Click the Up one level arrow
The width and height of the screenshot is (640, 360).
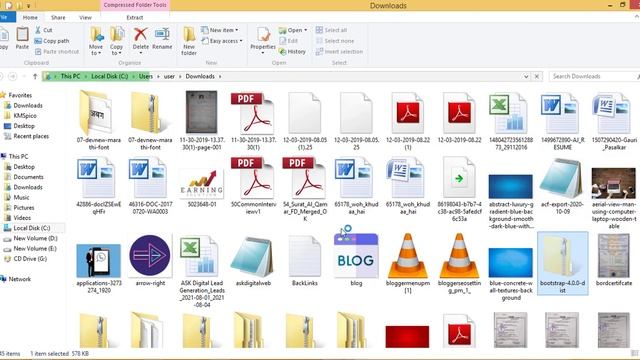35,76
